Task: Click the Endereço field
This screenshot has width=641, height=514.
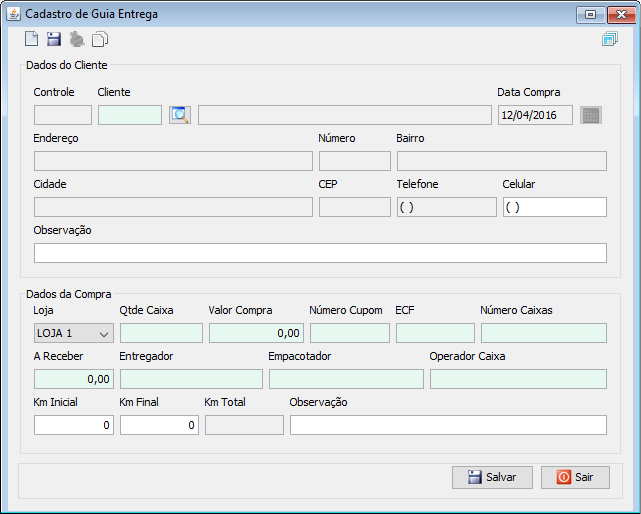Action: coord(173,161)
